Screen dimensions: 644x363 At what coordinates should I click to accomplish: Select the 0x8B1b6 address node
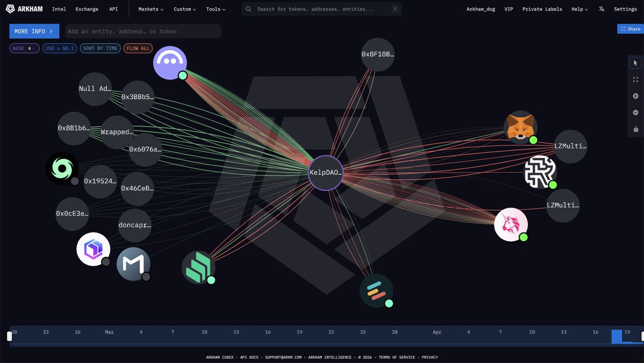click(74, 129)
